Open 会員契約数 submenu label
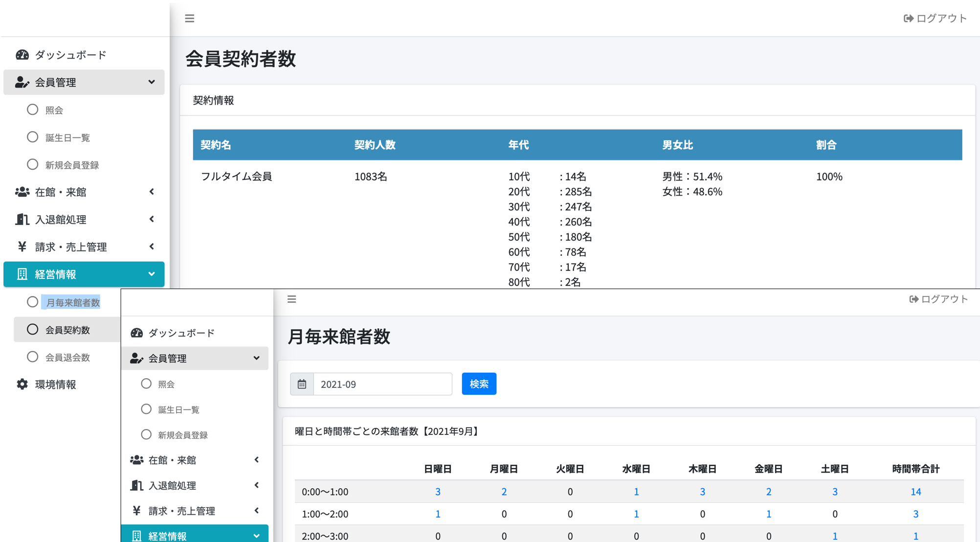The width and height of the screenshot is (980, 542). [x=67, y=330]
